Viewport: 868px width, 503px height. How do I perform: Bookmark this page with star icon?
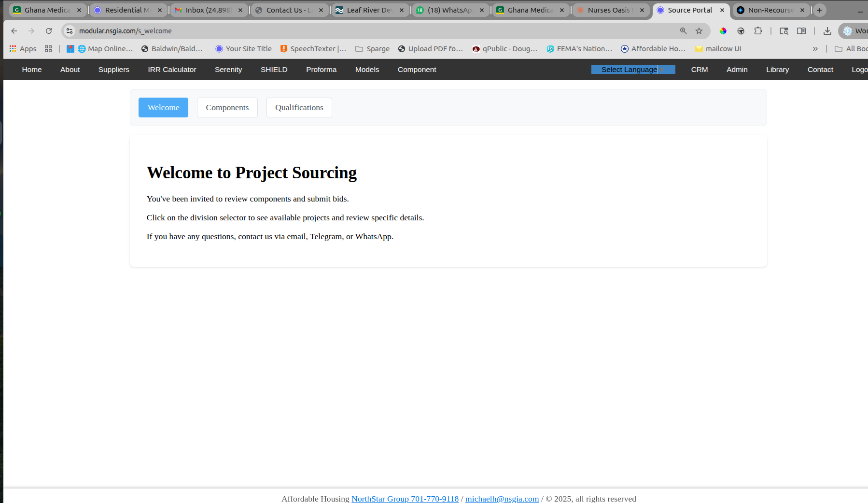[699, 31]
